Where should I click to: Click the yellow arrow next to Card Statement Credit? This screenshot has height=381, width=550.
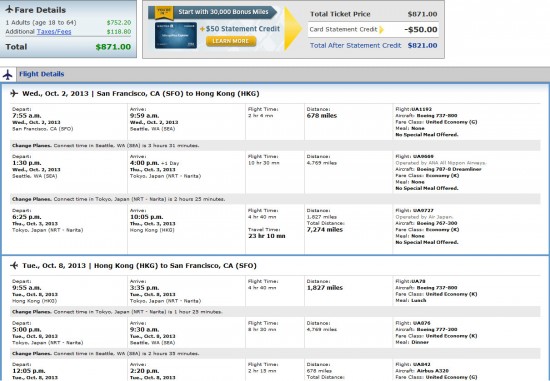381,30
